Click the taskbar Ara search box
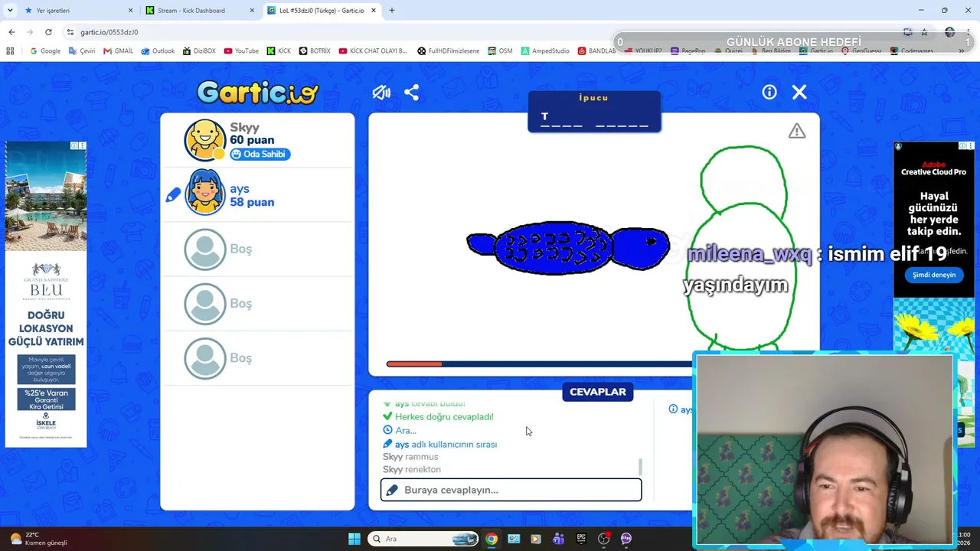This screenshot has width=980, height=551. pyautogui.click(x=423, y=539)
